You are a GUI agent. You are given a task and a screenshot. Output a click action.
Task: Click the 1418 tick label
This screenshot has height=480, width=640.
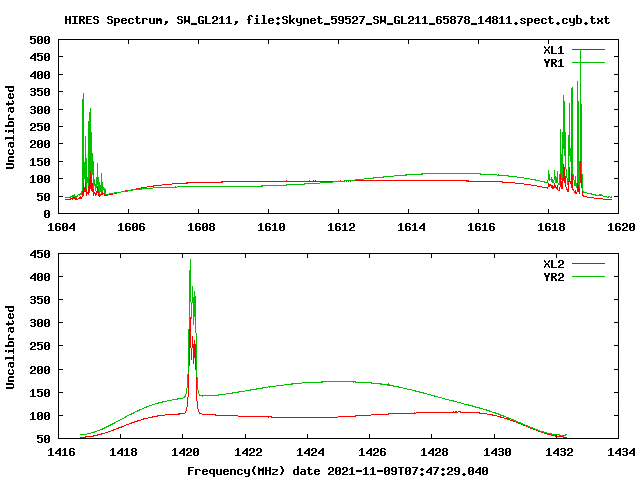click(x=123, y=452)
